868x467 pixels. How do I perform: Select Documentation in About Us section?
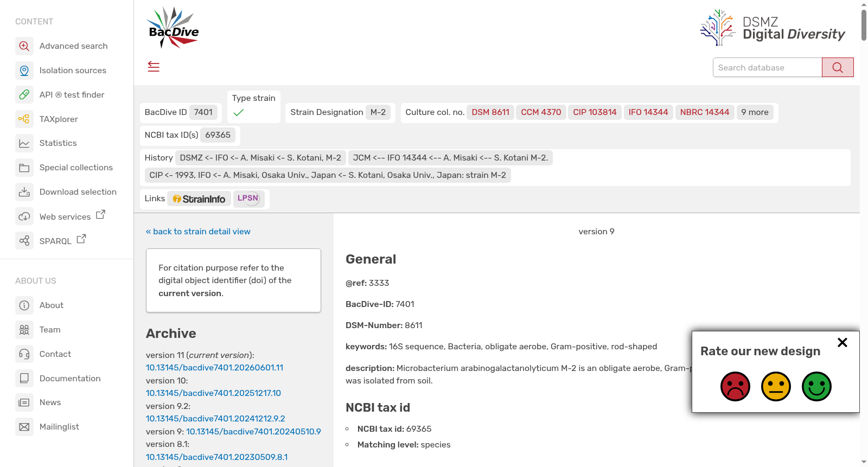(70, 379)
